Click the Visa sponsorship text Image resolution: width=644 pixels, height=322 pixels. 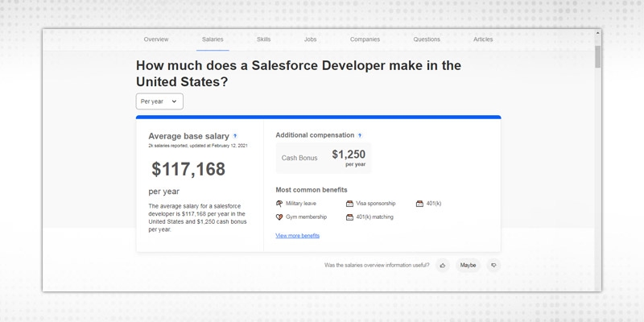tap(376, 204)
